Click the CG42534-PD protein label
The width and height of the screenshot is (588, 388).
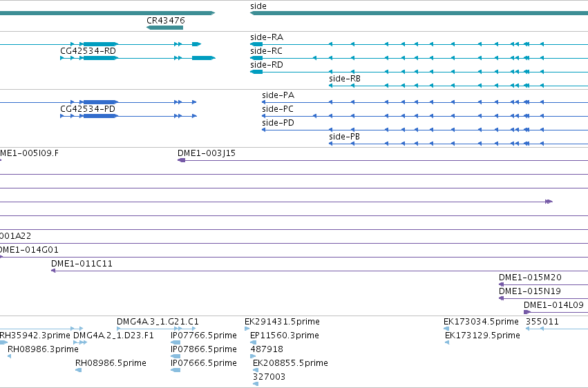[88, 109]
